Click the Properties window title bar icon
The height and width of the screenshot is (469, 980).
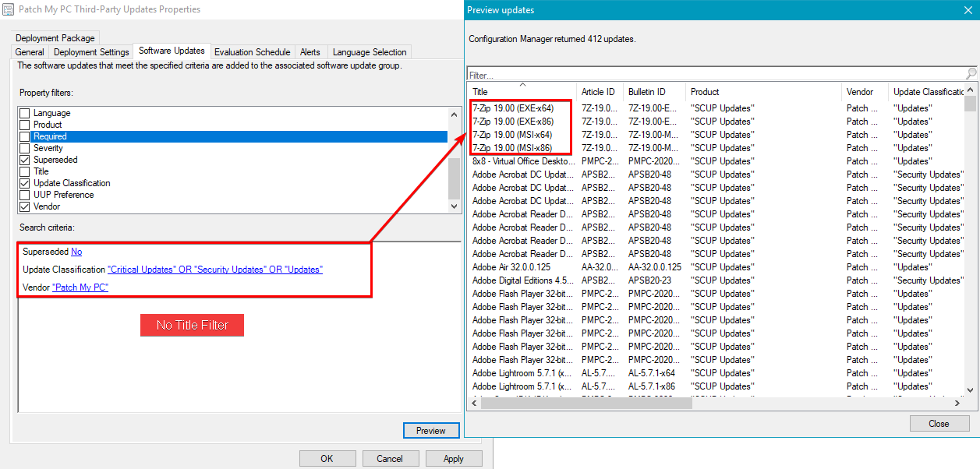(x=9, y=9)
